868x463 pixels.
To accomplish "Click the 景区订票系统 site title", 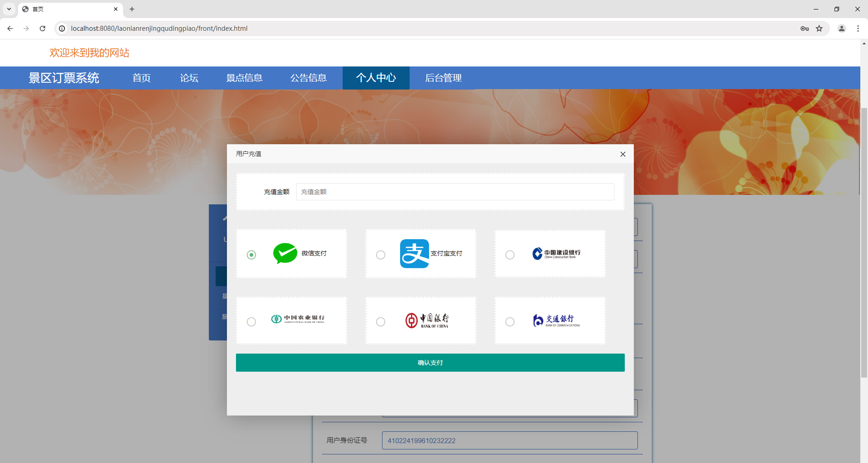I will click(64, 78).
